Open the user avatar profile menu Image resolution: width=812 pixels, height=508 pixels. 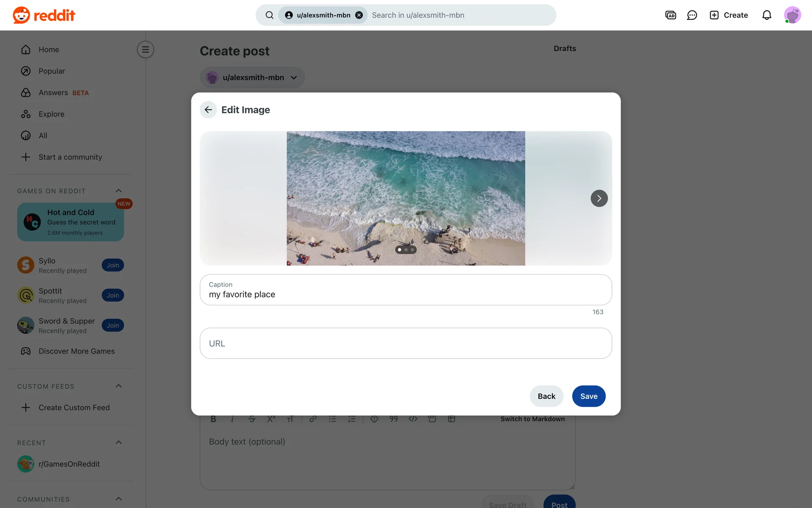click(792, 15)
